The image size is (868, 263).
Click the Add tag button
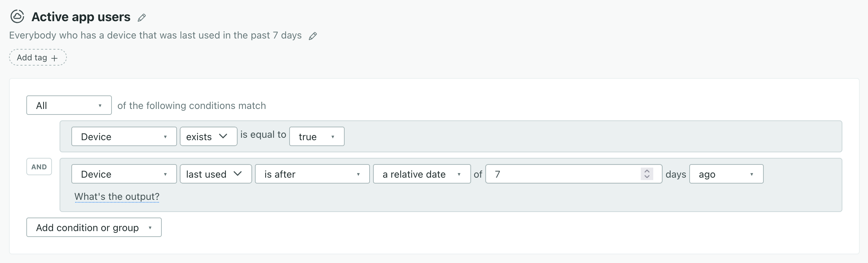click(x=38, y=58)
